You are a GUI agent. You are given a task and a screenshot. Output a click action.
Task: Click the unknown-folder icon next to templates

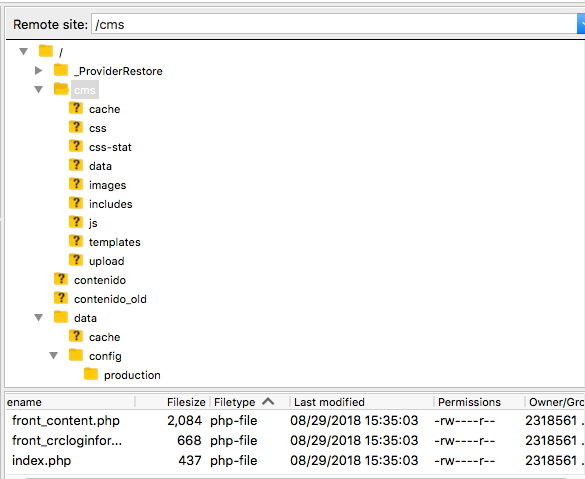pyautogui.click(x=76, y=241)
